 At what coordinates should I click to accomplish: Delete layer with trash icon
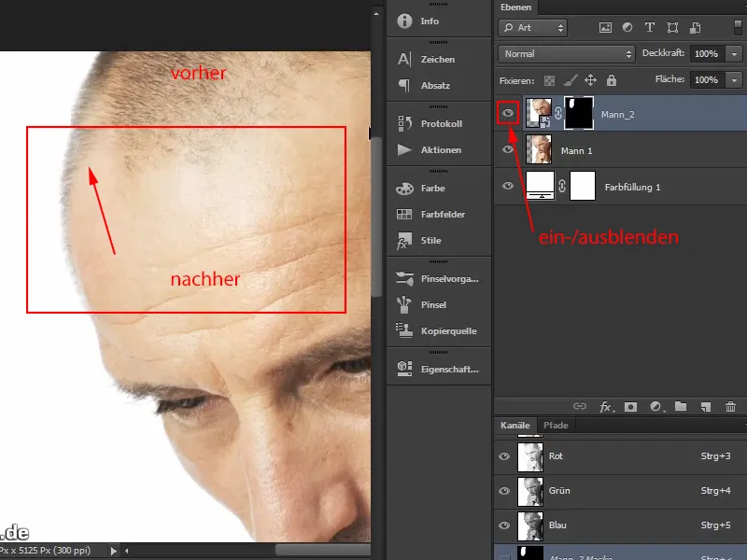coord(730,407)
